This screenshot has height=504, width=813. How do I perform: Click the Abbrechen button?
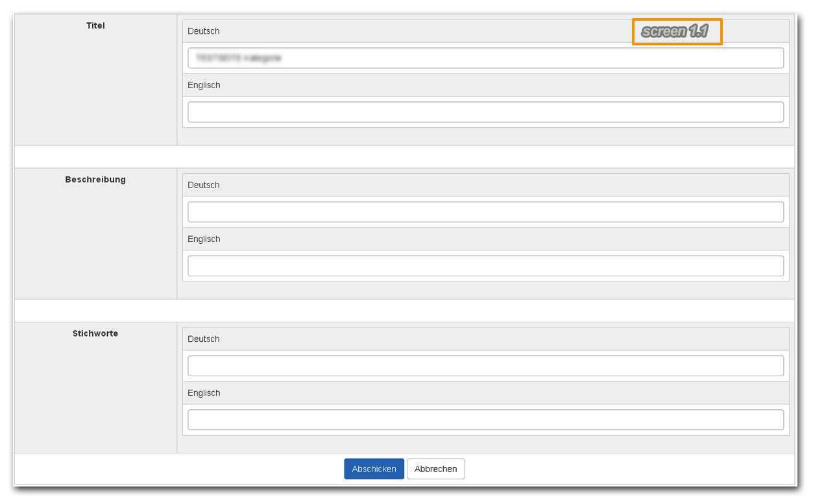[435, 468]
